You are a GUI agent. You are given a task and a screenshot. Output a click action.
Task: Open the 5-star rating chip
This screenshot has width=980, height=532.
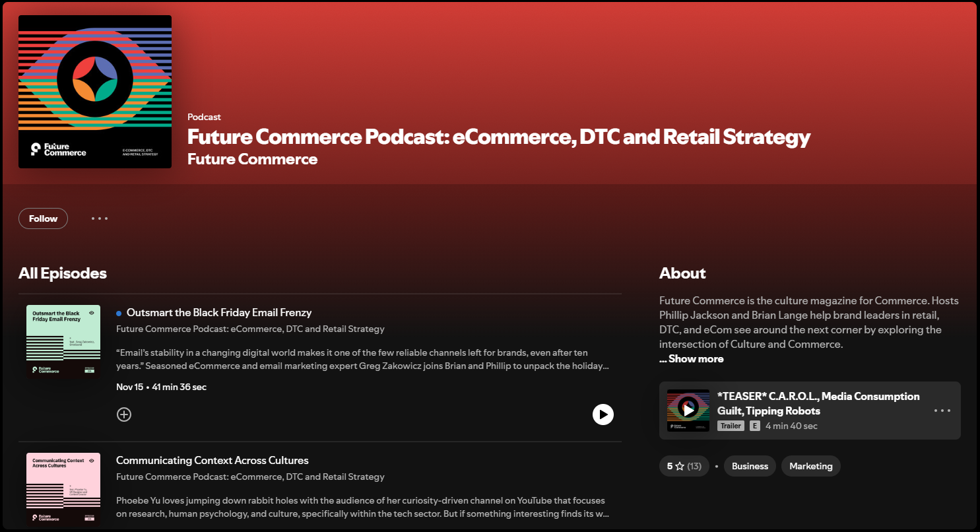684,466
